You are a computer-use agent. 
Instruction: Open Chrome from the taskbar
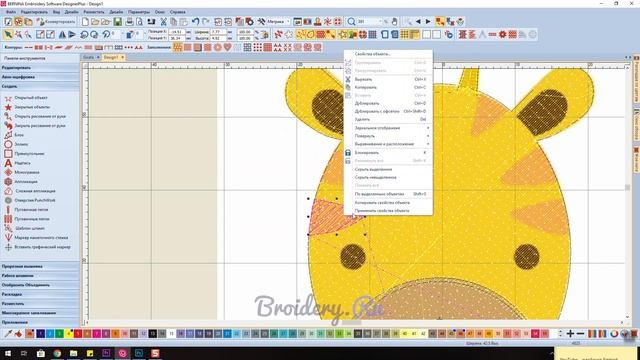tap(57, 353)
